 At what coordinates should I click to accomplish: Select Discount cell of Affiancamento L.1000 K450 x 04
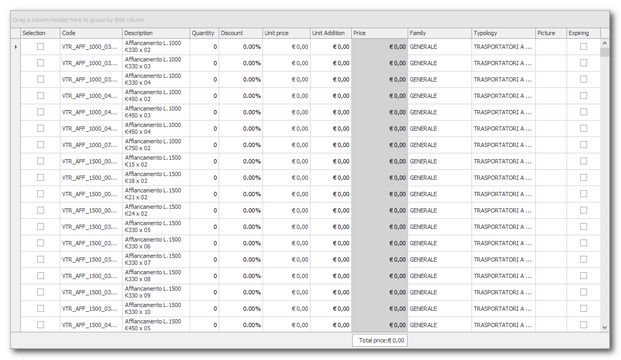coord(241,129)
